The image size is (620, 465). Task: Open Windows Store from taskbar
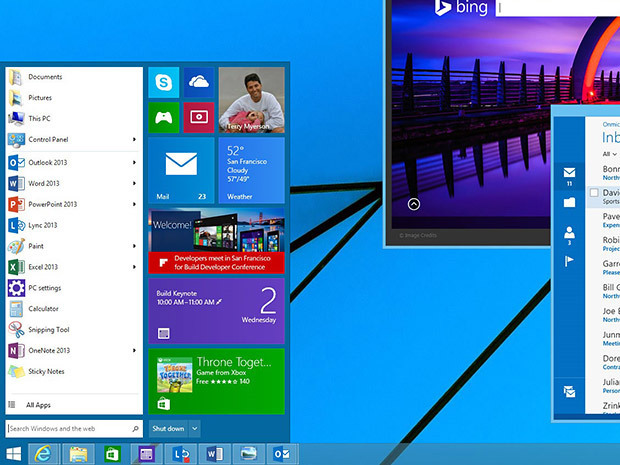[112, 454]
